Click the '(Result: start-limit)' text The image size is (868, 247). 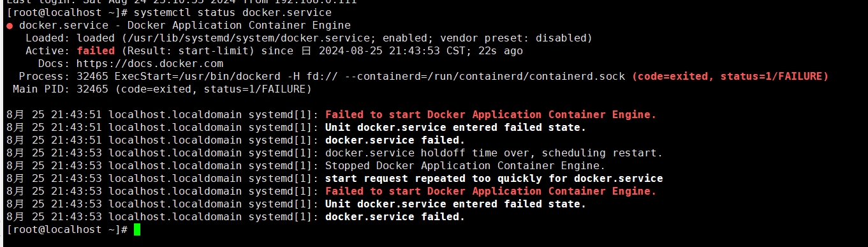(188, 51)
